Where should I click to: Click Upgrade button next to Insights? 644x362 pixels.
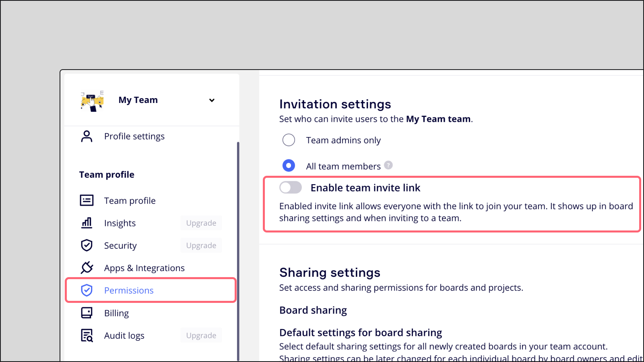201,223
